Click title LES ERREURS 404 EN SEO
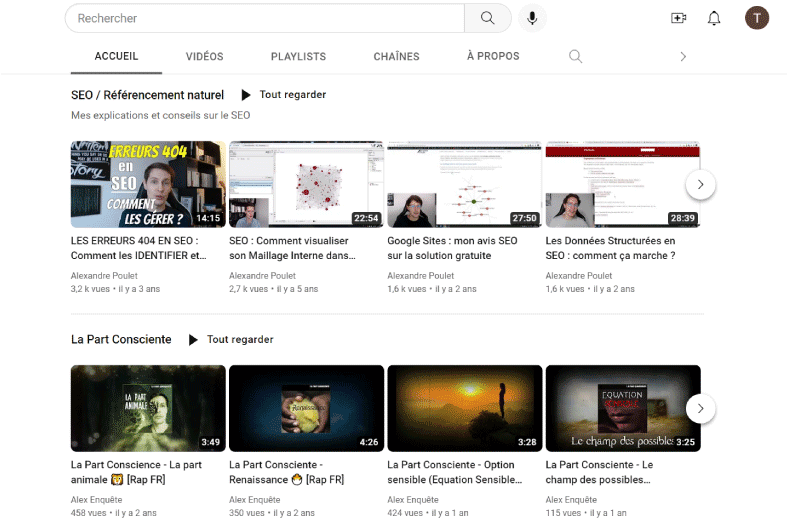 (x=139, y=248)
